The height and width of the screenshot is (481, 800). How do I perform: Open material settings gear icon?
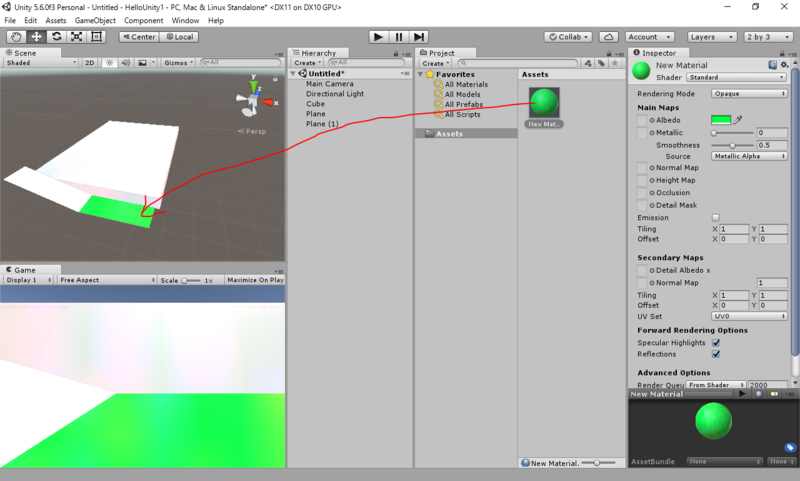(785, 65)
